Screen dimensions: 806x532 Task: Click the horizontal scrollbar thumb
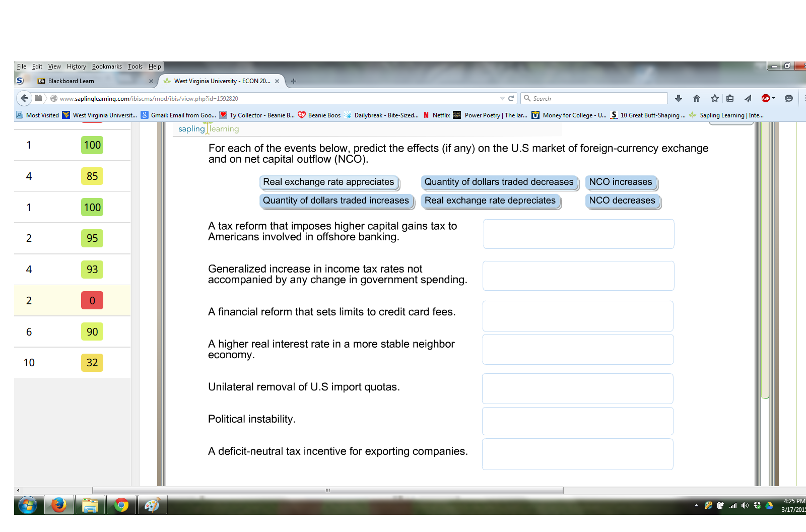click(x=328, y=490)
